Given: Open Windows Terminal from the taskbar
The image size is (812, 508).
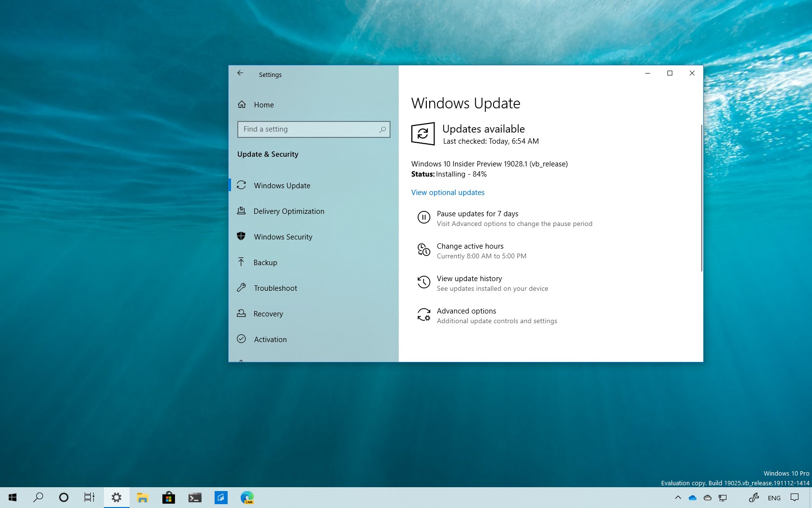Looking at the screenshot, I should [x=195, y=497].
